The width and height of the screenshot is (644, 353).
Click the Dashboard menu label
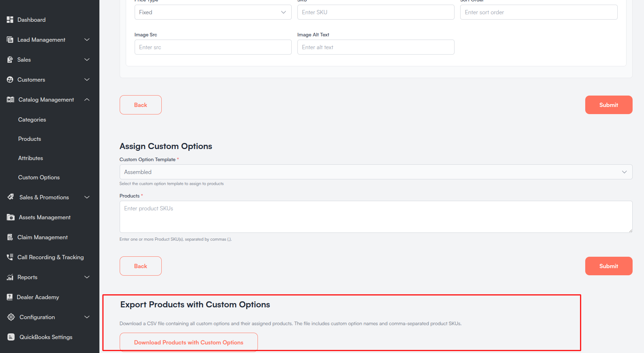31,20
